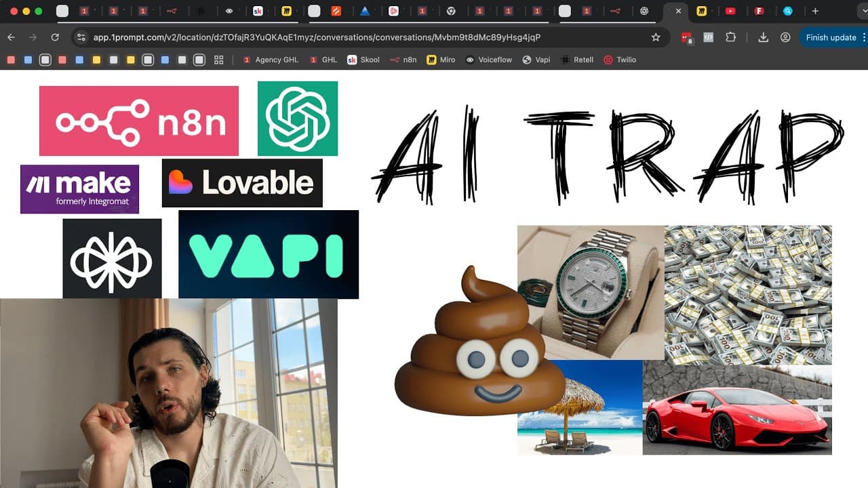This screenshot has width=868, height=488.
Task: Click the Lovable logo image
Action: pos(242,183)
